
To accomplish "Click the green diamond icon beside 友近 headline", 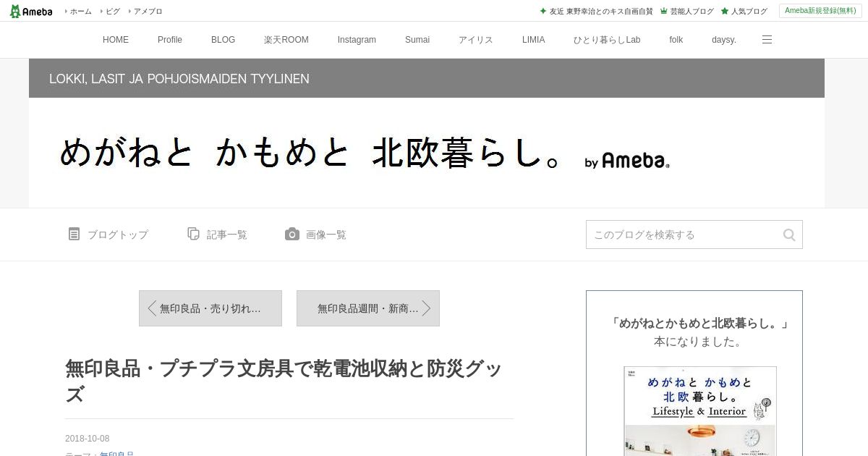I will coord(543,11).
